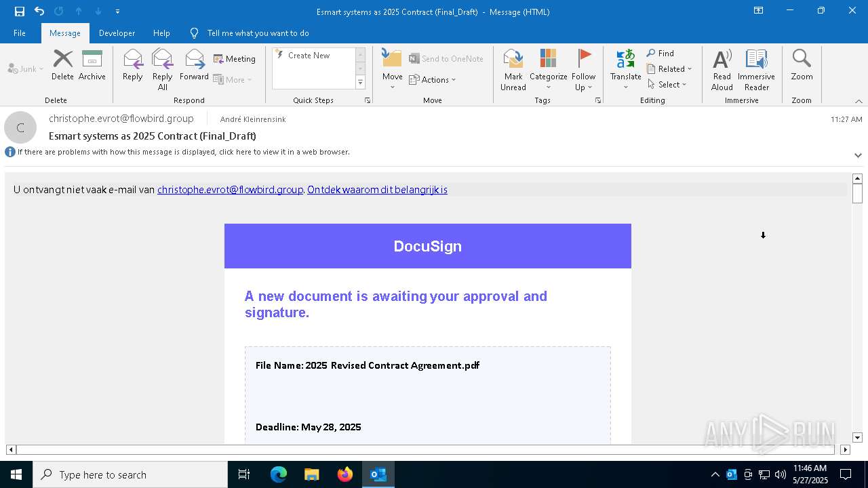Viewport: 868px width, 488px height.
Task: Click Find in Editing group
Action: 660,54
